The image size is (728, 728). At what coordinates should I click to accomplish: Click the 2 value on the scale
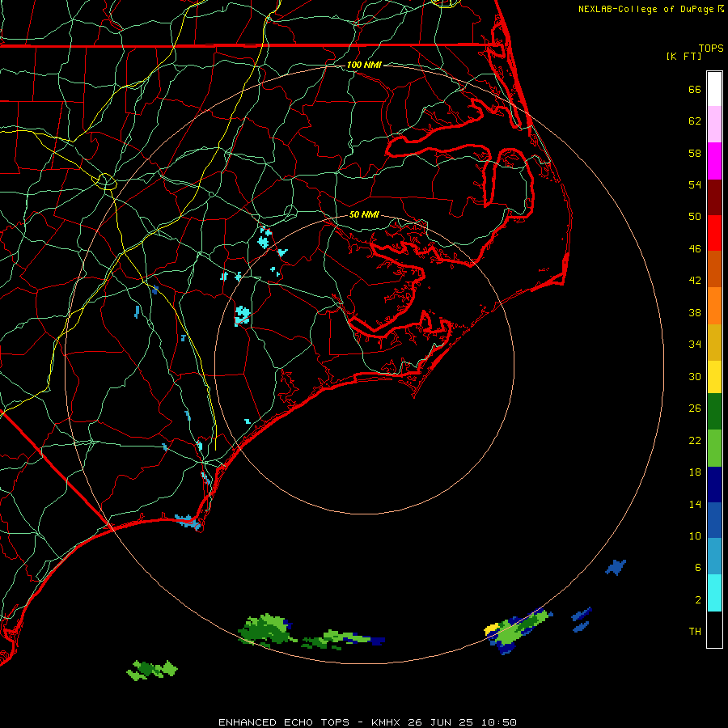point(698,600)
